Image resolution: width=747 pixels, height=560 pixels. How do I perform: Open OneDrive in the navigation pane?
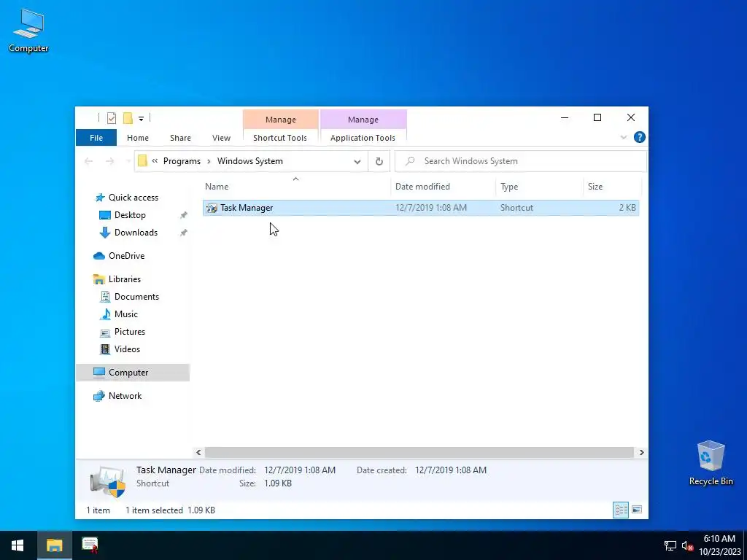[126, 256]
